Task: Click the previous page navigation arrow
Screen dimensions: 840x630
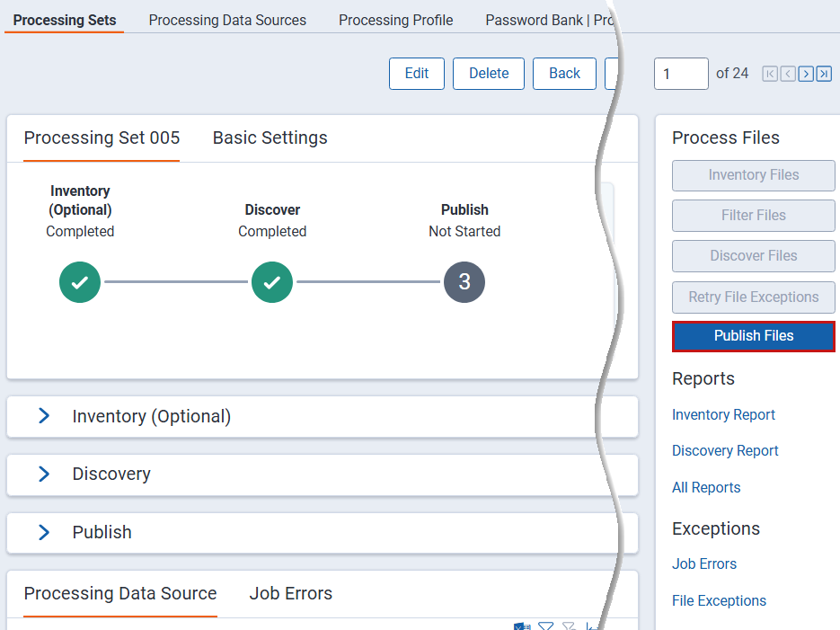Action: (x=788, y=74)
